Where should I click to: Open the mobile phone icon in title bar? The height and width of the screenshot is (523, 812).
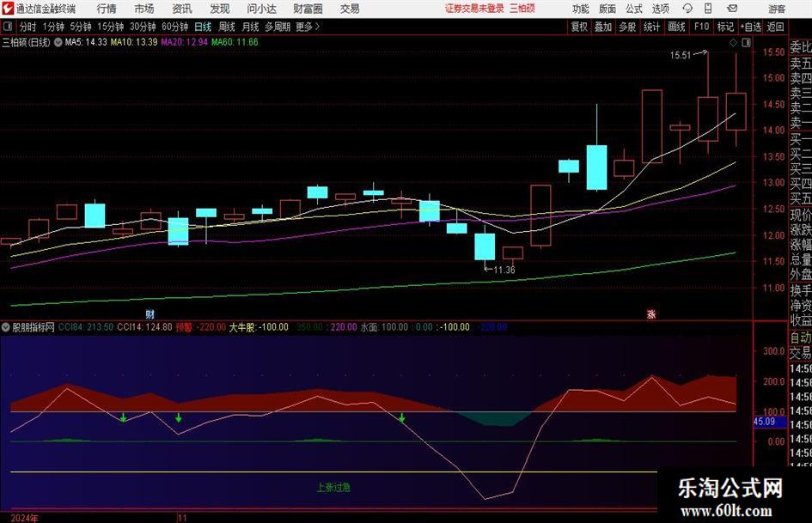[x=708, y=9]
